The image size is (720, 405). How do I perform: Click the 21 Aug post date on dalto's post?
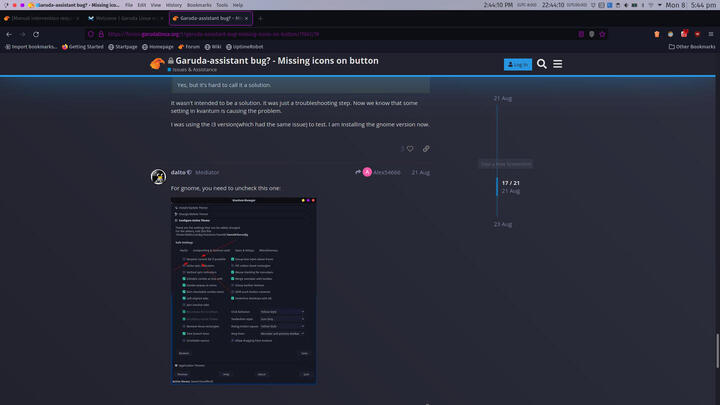point(421,173)
